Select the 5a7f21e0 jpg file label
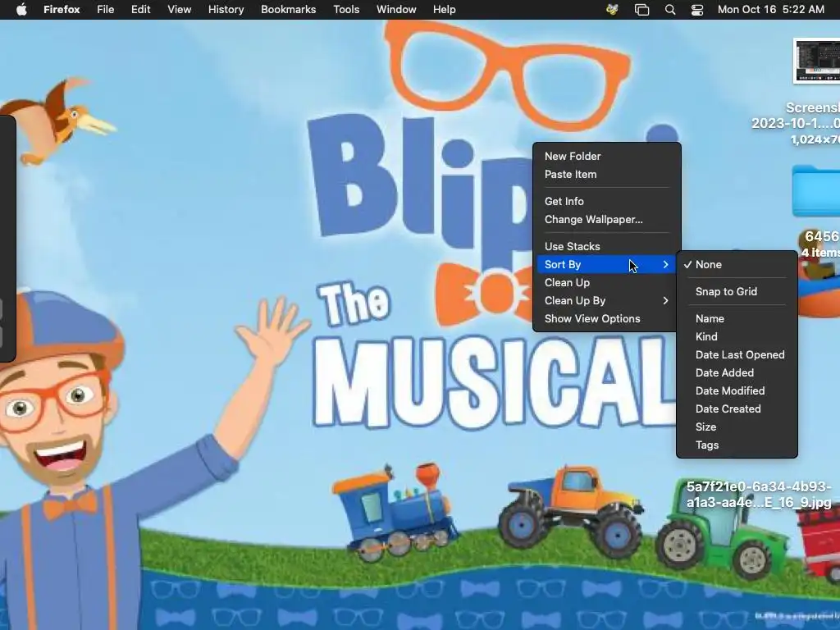This screenshot has height=630, width=840. pyautogui.click(x=759, y=495)
